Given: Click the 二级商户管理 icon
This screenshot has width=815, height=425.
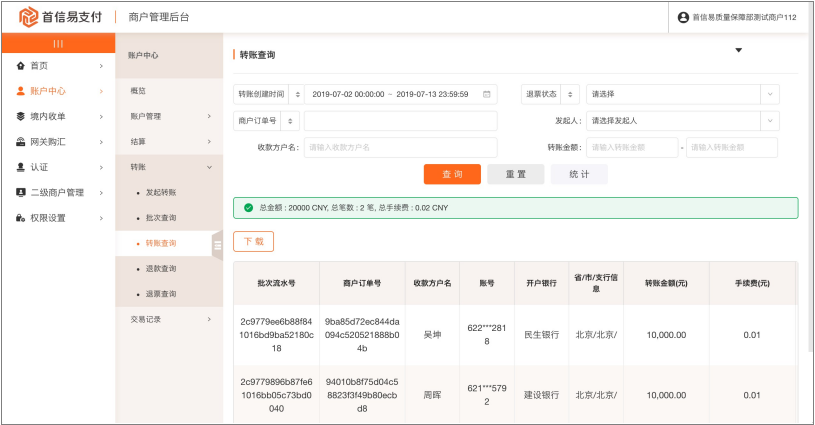Looking at the screenshot, I should (x=21, y=192).
